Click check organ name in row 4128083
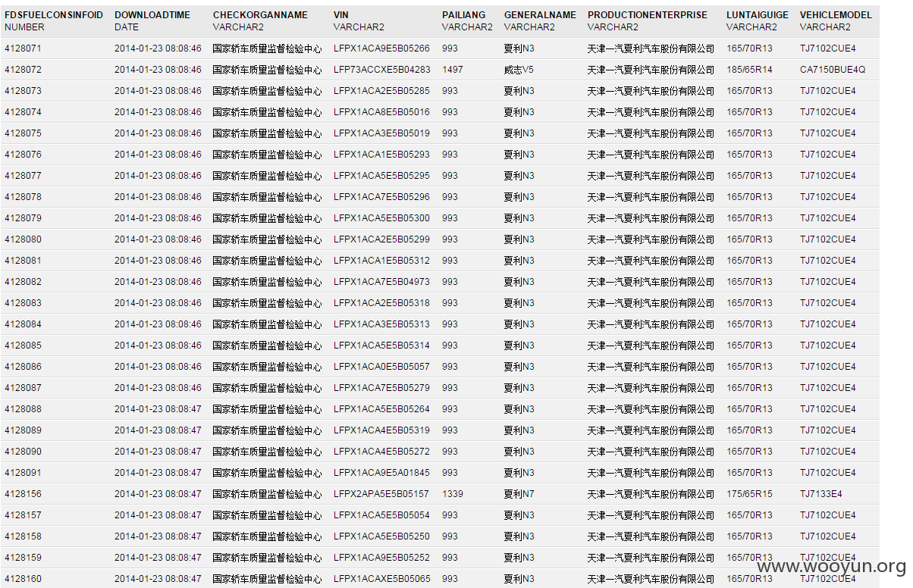 coord(267,303)
